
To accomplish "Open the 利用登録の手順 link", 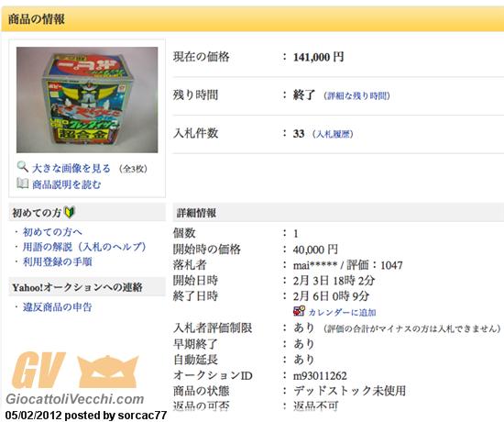I will click(57, 261).
